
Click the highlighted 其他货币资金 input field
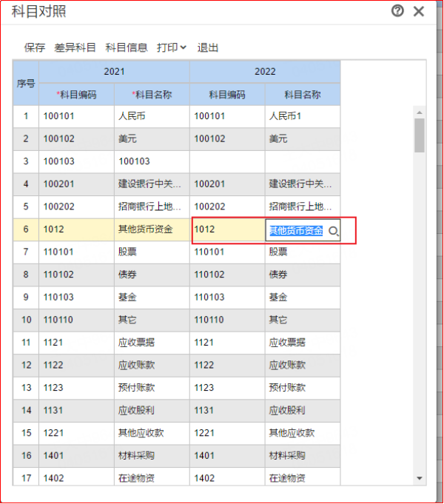click(296, 231)
